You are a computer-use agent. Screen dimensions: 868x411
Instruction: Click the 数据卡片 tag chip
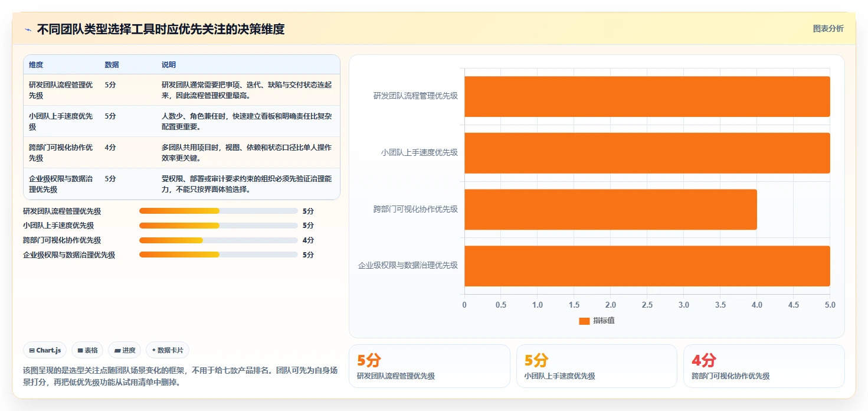tap(168, 350)
